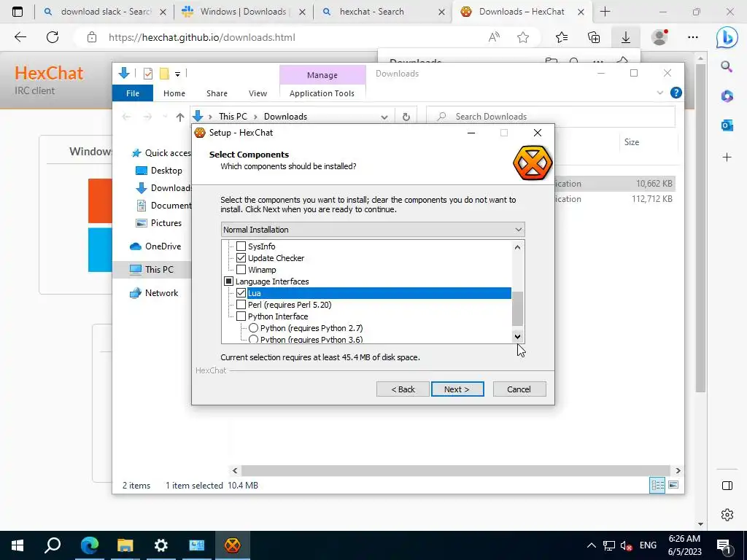Show hidden system tray icons chevron
Screen dimensions: 747x560
click(x=591, y=545)
